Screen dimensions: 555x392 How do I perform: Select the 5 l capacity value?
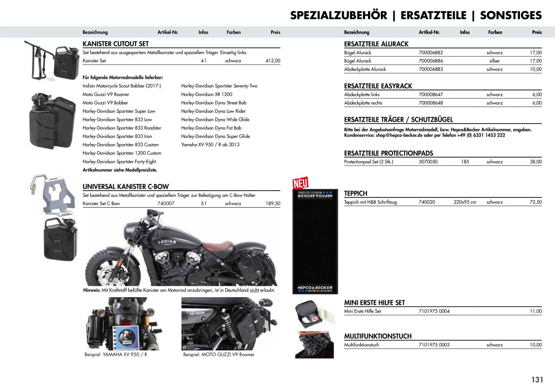click(203, 204)
